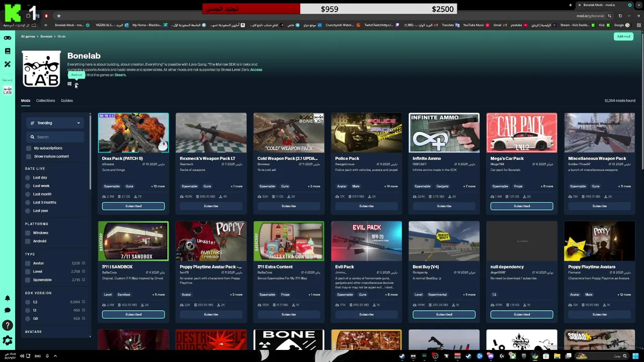Select the Last month date filter
The height and width of the screenshot is (362, 644).
(x=28, y=194)
